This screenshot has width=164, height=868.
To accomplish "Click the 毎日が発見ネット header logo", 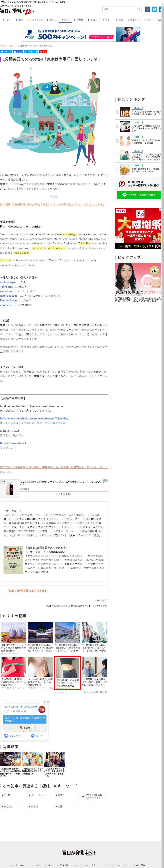I will [x=17, y=11].
